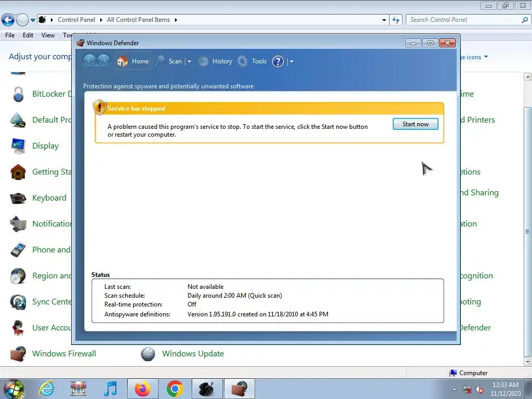Open the User Accounts icon

point(18,328)
